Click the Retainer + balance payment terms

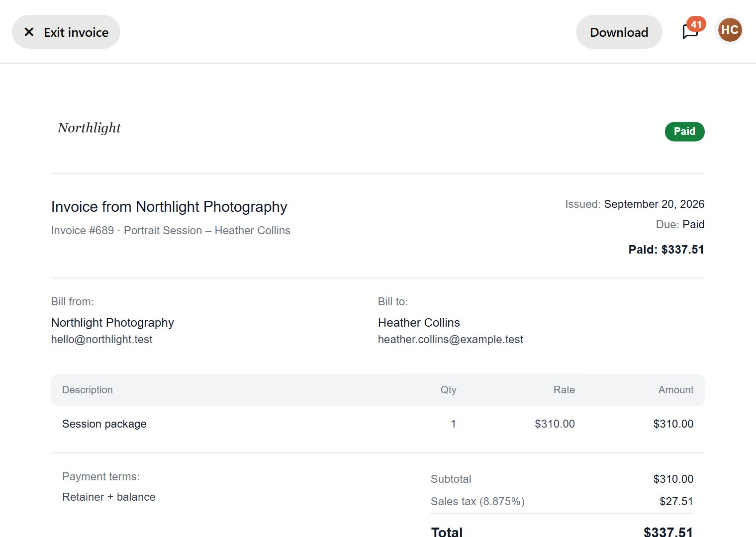[x=108, y=497]
